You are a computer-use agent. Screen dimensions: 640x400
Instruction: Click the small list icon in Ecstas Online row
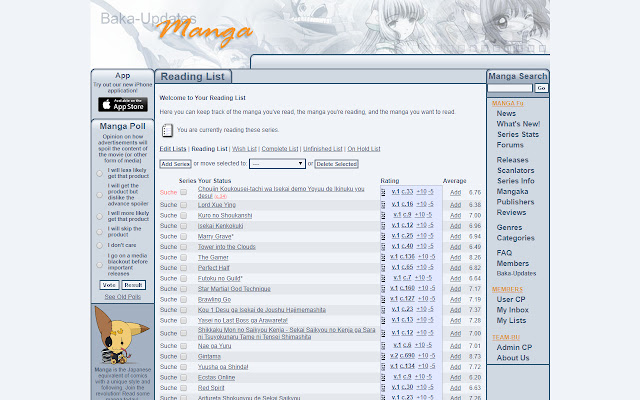point(383,378)
